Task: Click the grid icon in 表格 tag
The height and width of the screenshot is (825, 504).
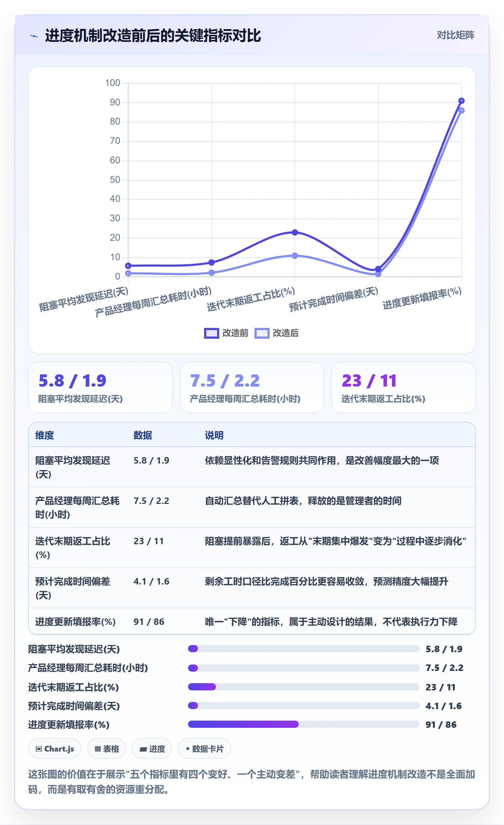Action: (x=98, y=749)
